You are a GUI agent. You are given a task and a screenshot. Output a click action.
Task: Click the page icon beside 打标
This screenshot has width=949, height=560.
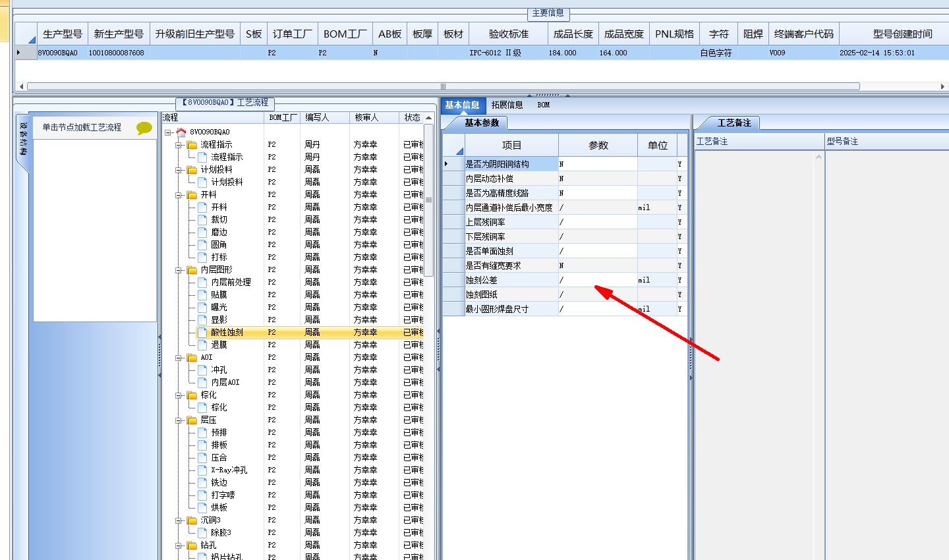click(203, 257)
